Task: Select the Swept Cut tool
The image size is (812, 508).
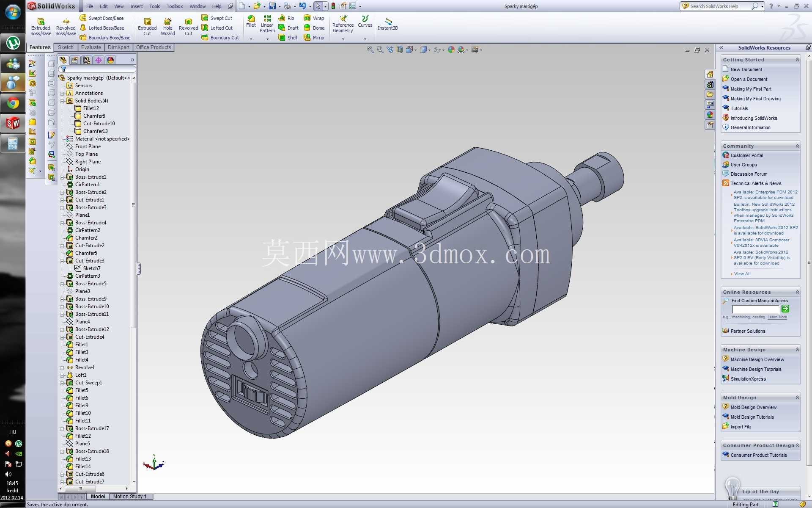Action: pyautogui.click(x=217, y=18)
